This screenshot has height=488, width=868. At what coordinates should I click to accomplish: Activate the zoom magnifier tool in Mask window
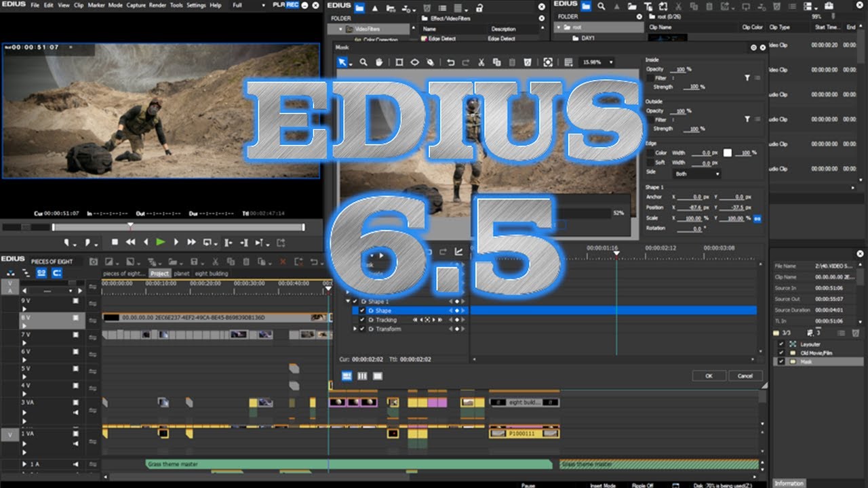click(363, 62)
